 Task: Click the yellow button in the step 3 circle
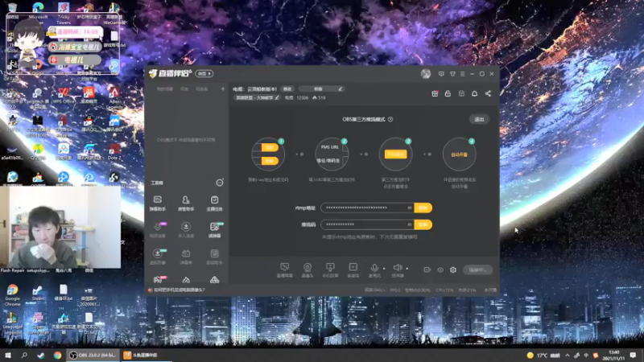[395, 154]
